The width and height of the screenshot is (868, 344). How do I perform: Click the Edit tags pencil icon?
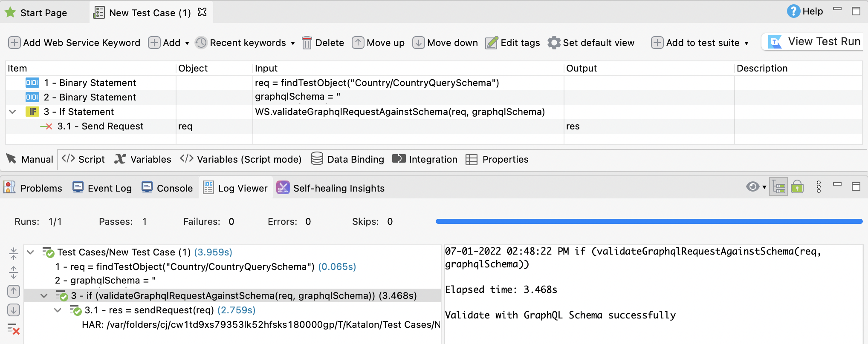(x=492, y=43)
